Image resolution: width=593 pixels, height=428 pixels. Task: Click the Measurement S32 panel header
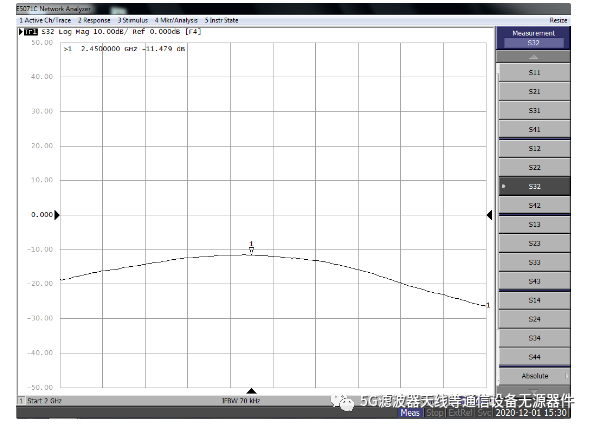point(533,38)
